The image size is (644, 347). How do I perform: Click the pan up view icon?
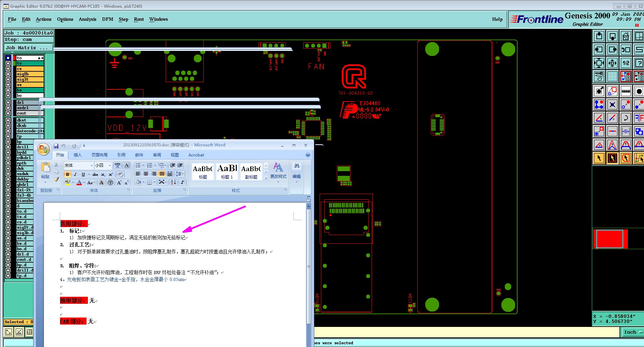pyautogui.click(x=599, y=36)
